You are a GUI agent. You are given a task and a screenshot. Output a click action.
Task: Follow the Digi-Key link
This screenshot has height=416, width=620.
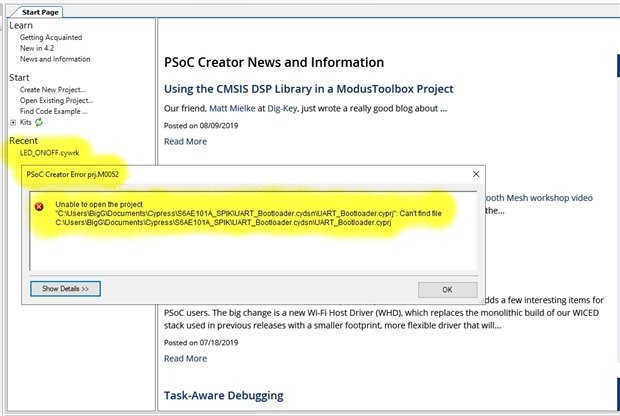coord(282,108)
